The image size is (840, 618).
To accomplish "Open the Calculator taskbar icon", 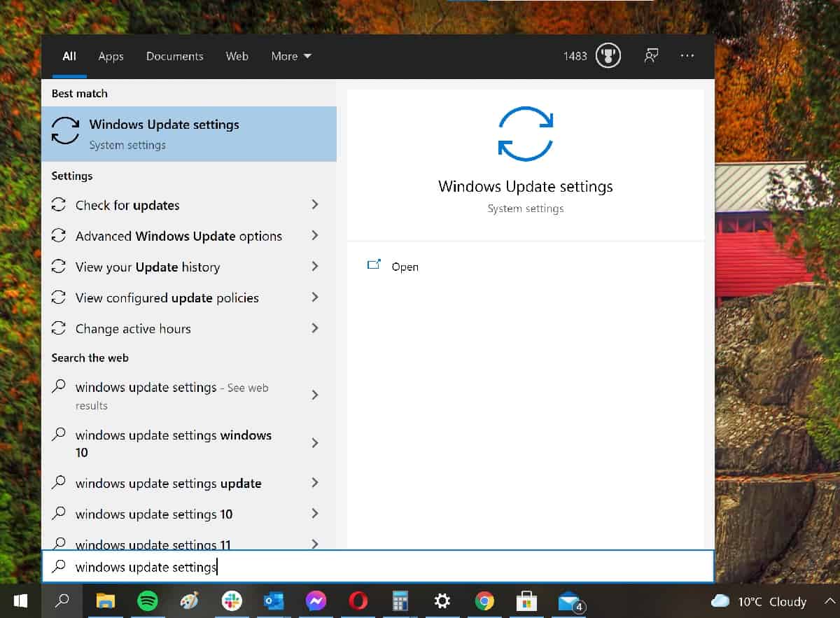I will 400,601.
